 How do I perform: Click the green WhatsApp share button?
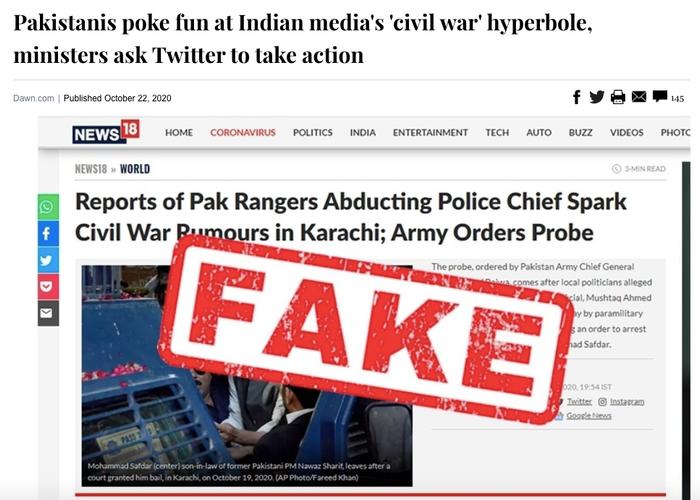tap(48, 207)
